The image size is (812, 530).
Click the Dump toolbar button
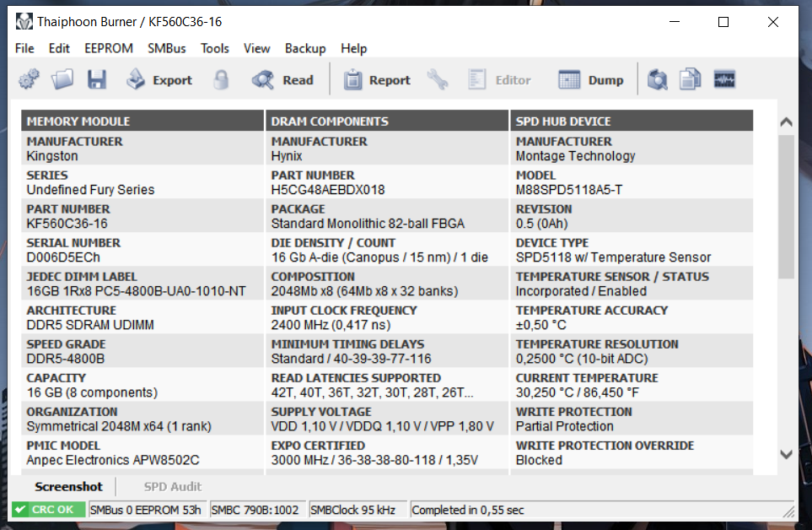[591, 80]
